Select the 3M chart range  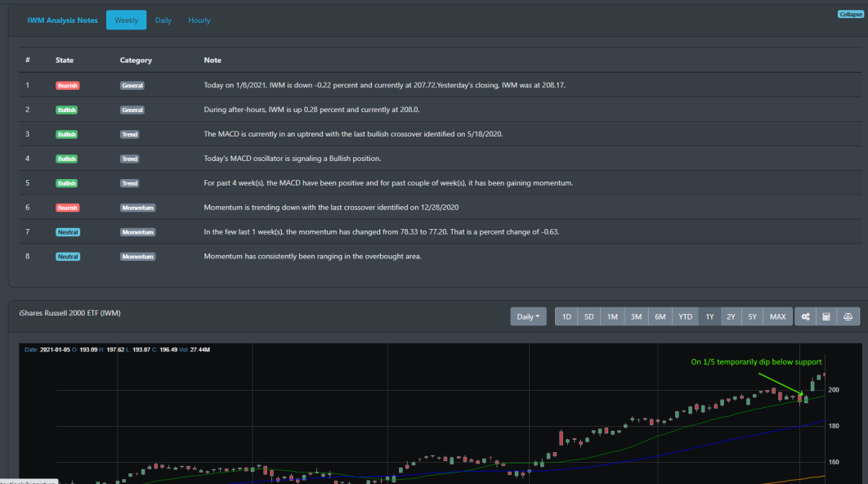point(636,316)
